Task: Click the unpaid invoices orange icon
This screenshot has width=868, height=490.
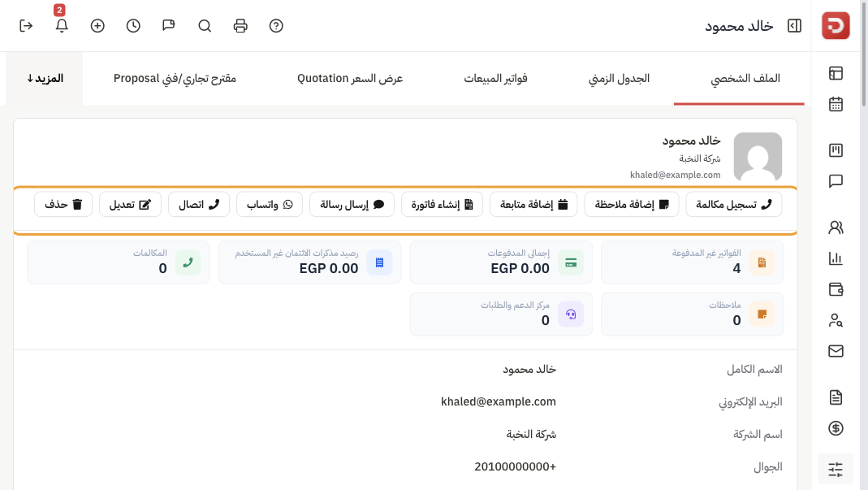Action: (762, 262)
